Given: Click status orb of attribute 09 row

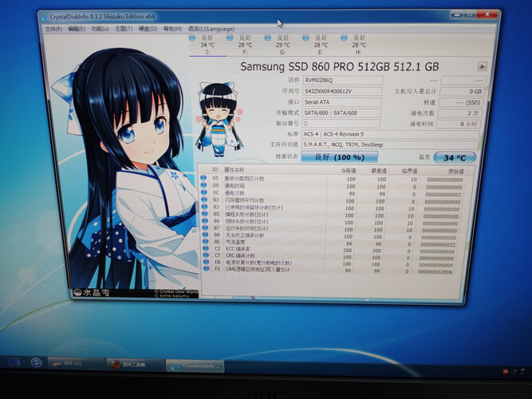Looking at the screenshot, I should click(204, 185).
